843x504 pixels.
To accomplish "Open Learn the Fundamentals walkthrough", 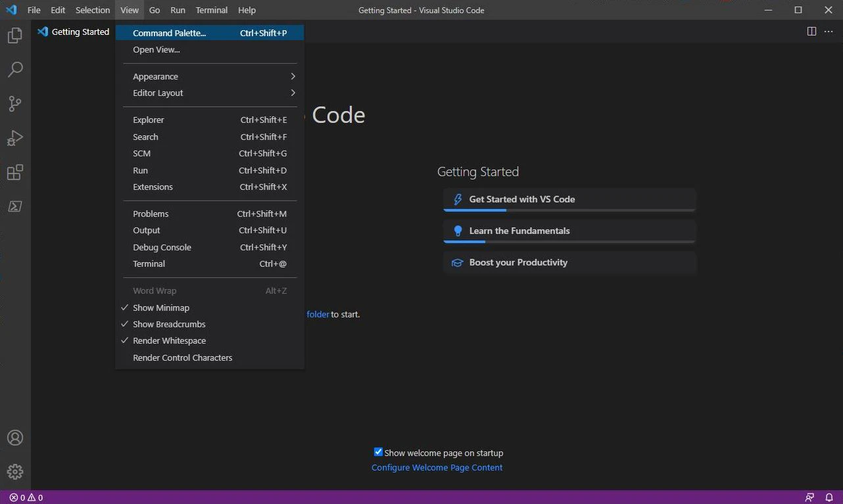I will (x=569, y=231).
